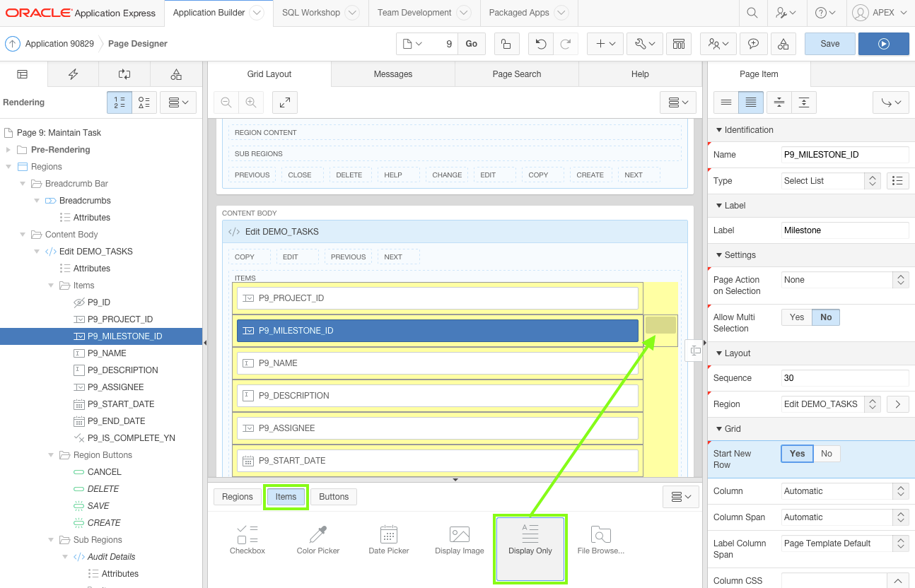915x588 pixels.
Task: Toggle Show All properties button
Action: click(x=751, y=102)
